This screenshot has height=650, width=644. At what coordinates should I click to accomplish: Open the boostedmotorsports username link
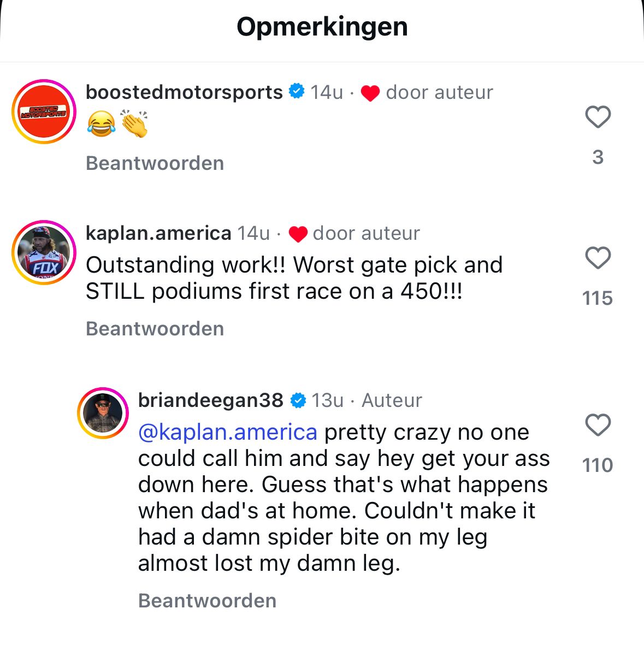point(184,92)
